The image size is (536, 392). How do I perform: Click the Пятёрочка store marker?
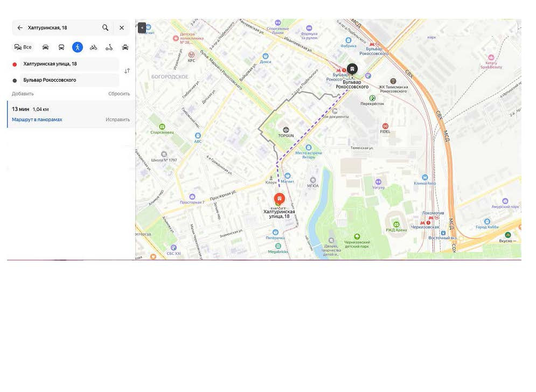(x=275, y=233)
